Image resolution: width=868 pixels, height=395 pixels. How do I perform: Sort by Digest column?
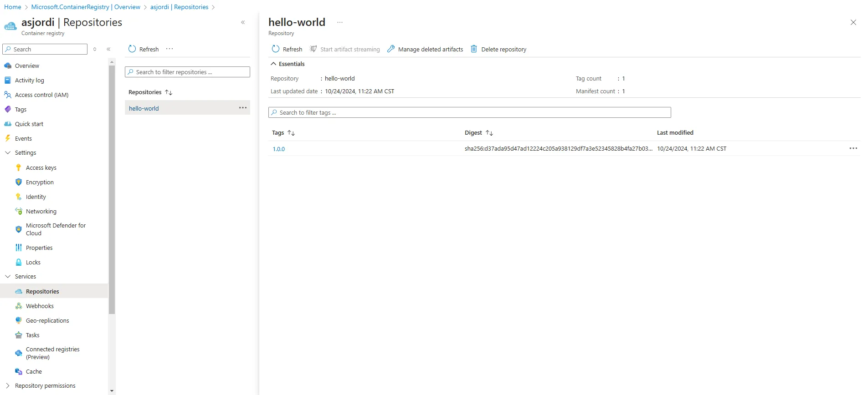(x=489, y=133)
